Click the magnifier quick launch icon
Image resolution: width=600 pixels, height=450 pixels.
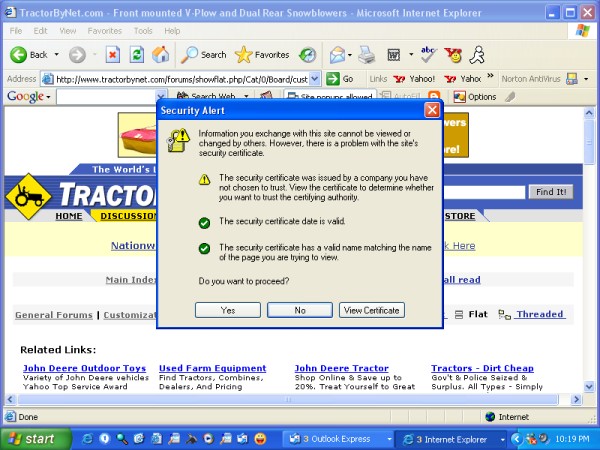point(122,439)
